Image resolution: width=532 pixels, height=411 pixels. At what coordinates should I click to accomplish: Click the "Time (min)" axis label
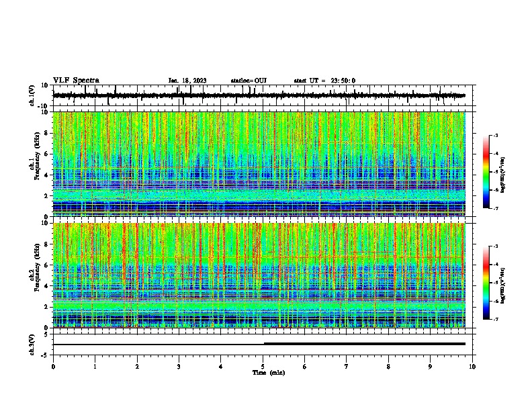coord(269,373)
